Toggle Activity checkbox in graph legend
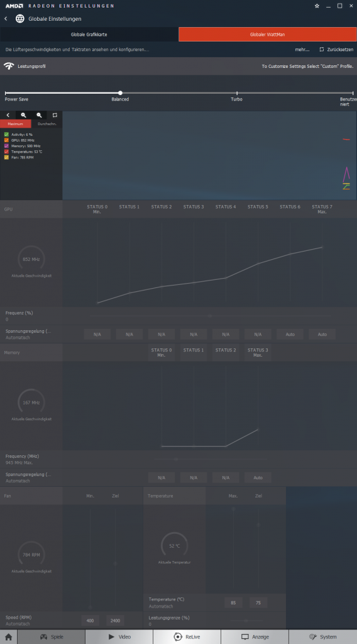The image size is (357, 644). click(x=6, y=135)
